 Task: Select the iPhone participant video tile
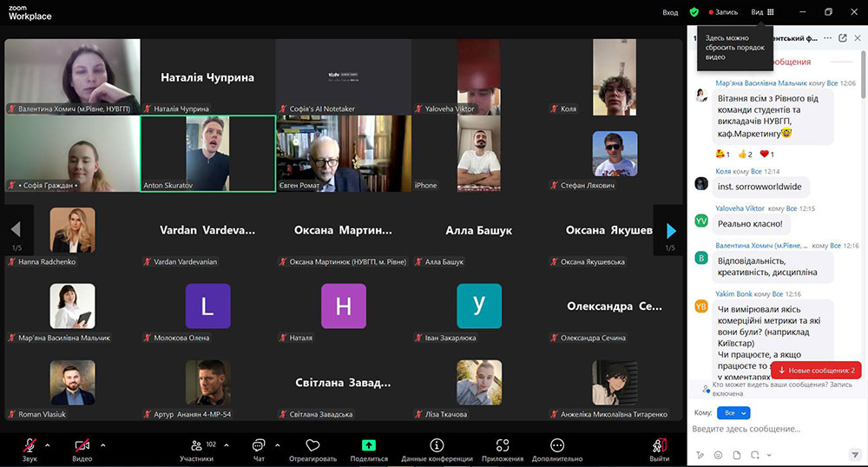(479, 154)
